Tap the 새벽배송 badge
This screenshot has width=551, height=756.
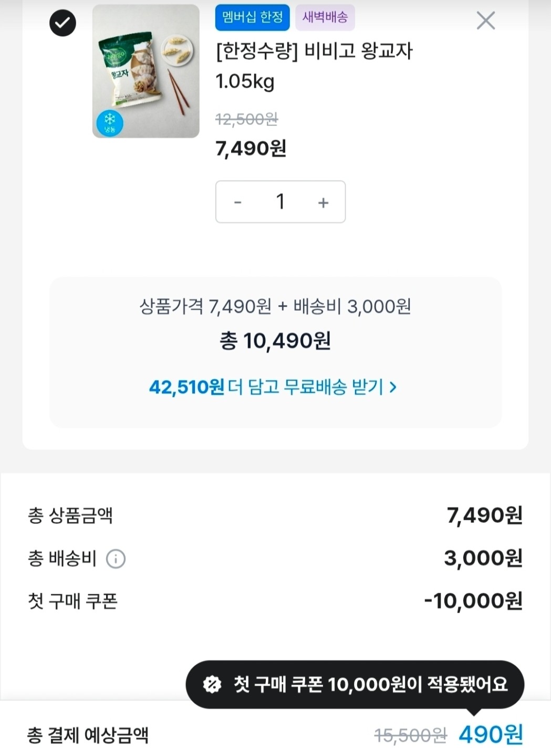point(325,17)
